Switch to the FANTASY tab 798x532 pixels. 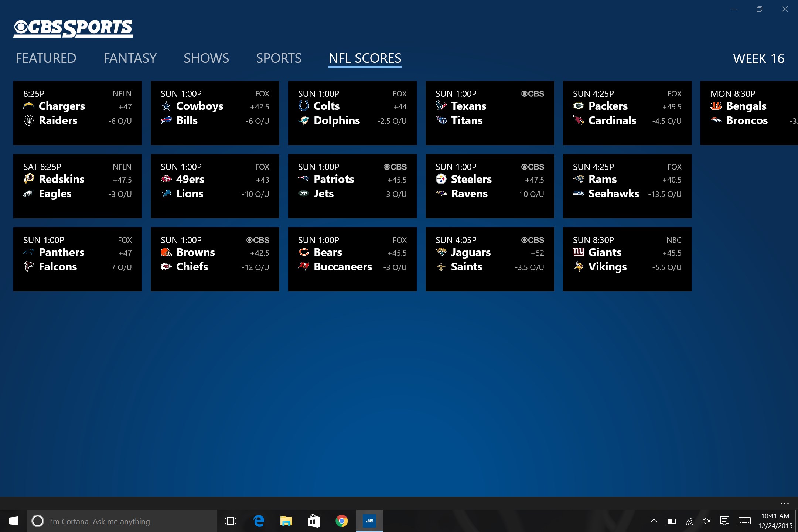pyautogui.click(x=130, y=58)
